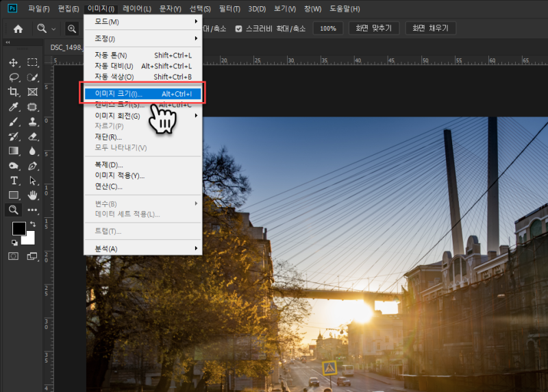This screenshot has width=548, height=392.
Task: Choose 복제(D)... menu entry
Action: point(143,164)
